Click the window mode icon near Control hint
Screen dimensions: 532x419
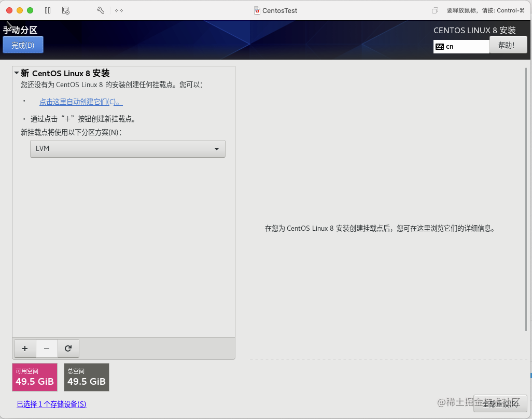pos(435,10)
